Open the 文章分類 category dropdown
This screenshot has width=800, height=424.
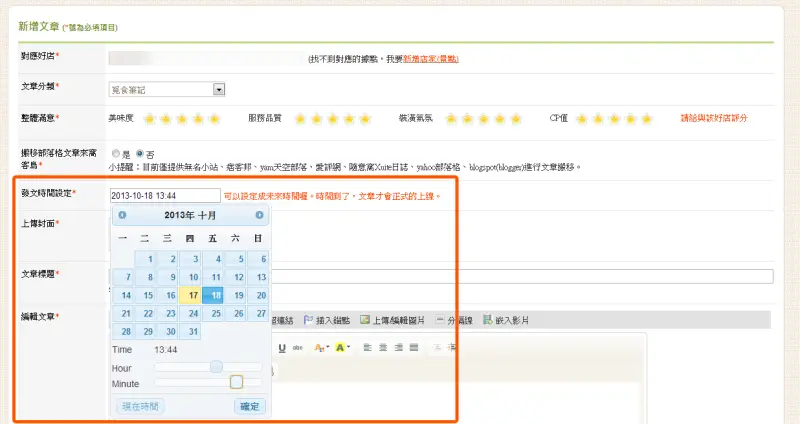219,89
